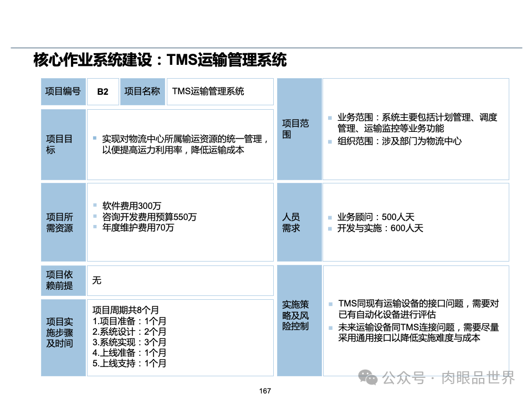532x399 pixels.
Task: Select the 项目所需资源 label cell
Action: (x=63, y=222)
